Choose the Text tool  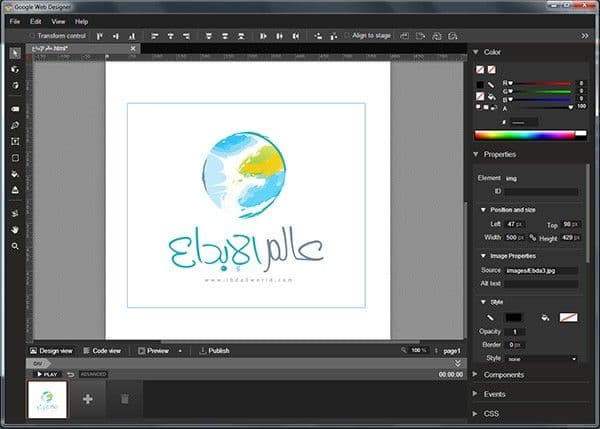point(15,141)
